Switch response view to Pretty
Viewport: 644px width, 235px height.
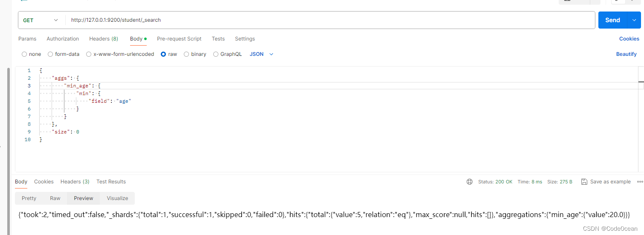point(29,198)
